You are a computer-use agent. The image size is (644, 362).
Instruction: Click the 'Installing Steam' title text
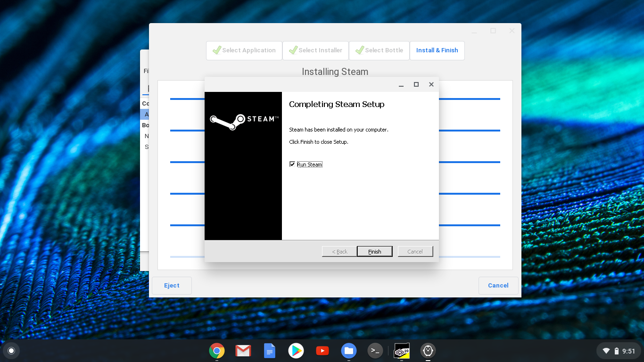coord(335,72)
